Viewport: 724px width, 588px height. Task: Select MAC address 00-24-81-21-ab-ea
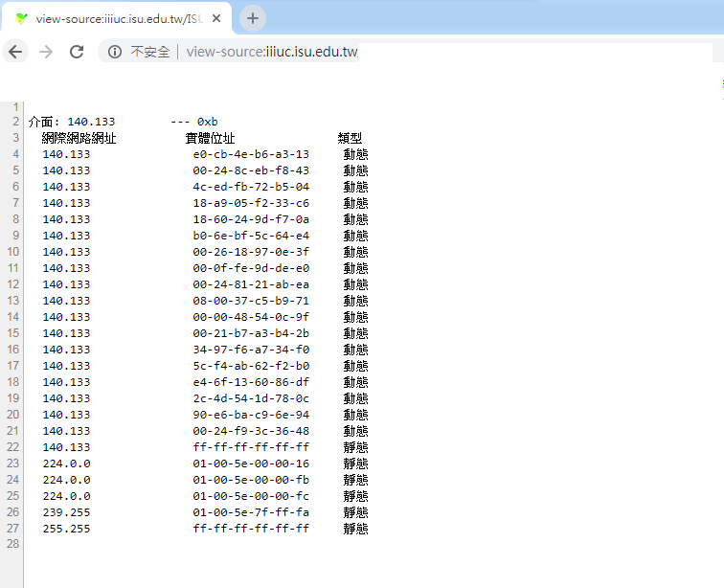251,284
